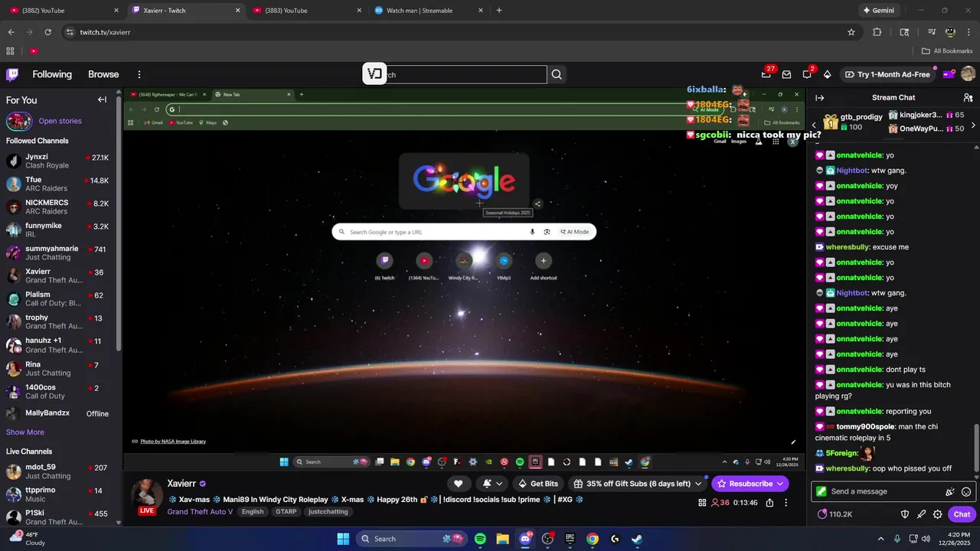Click the GTARP tag
This screenshot has width=980, height=551.
[x=286, y=511]
